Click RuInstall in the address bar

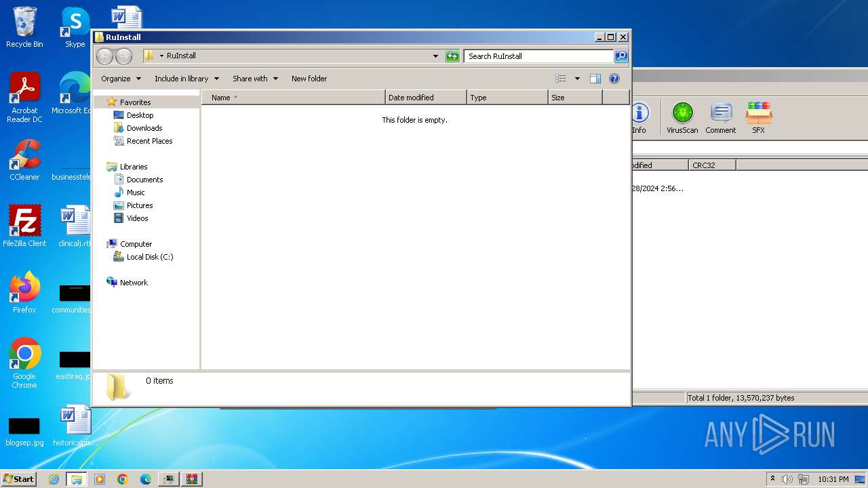coord(181,56)
